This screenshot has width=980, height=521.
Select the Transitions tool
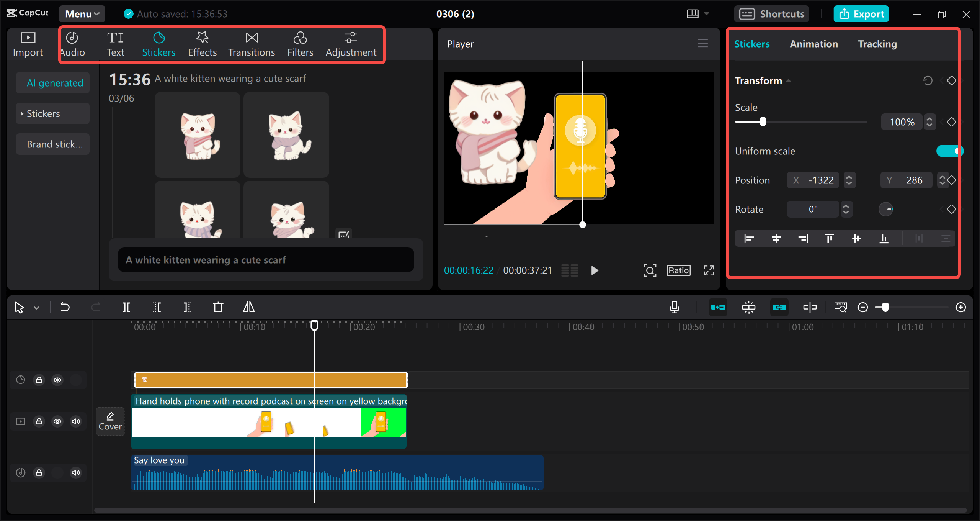[251, 43]
